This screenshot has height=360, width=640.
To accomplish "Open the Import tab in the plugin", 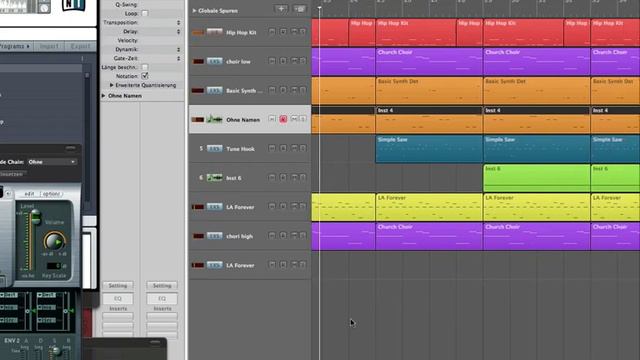I will [49, 46].
